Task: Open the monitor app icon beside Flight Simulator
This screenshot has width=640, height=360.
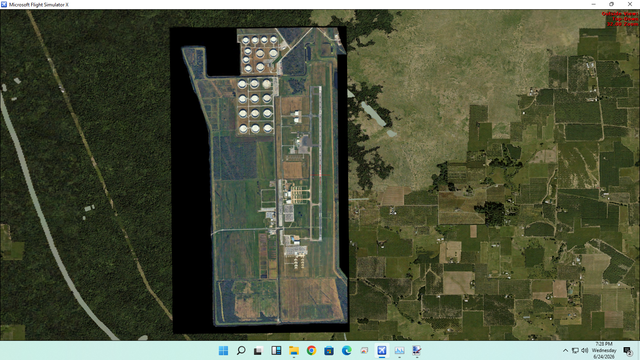Action: 399,351
